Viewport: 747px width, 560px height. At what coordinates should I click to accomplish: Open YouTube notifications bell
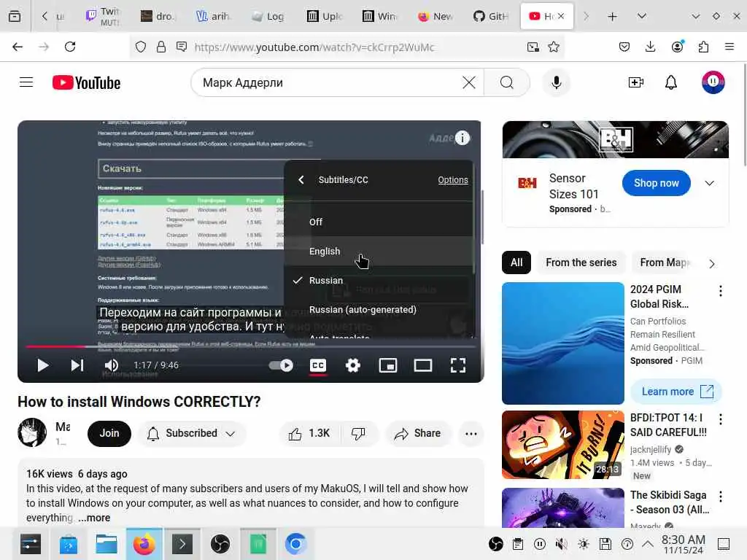click(x=671, y=82)
